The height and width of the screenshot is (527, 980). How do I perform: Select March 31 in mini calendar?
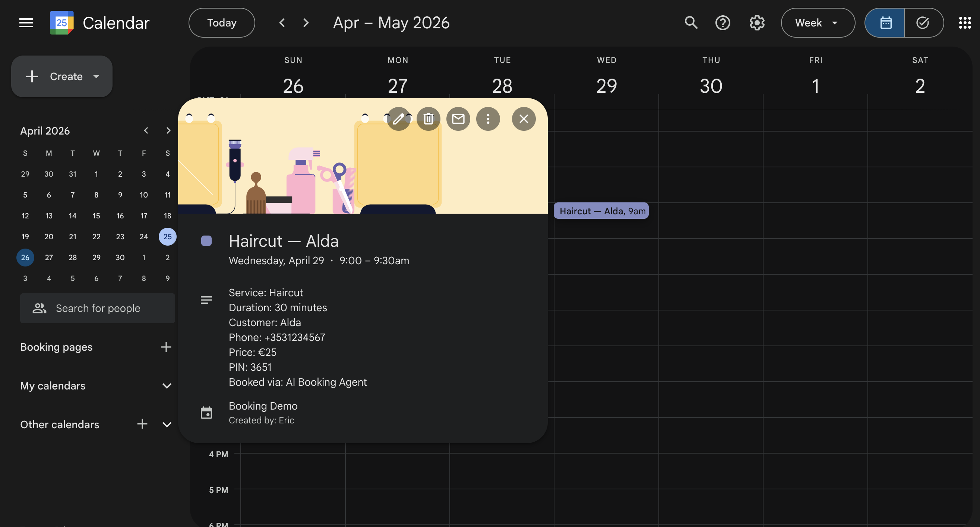(73, 174)
